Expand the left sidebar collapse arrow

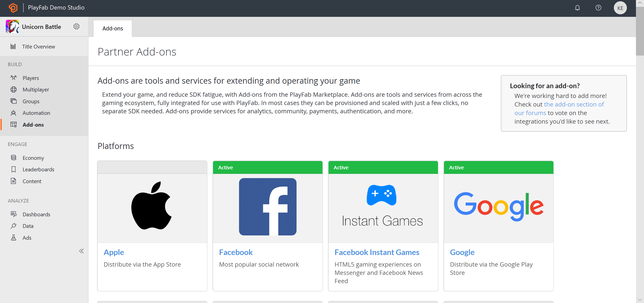coord(81,251)
